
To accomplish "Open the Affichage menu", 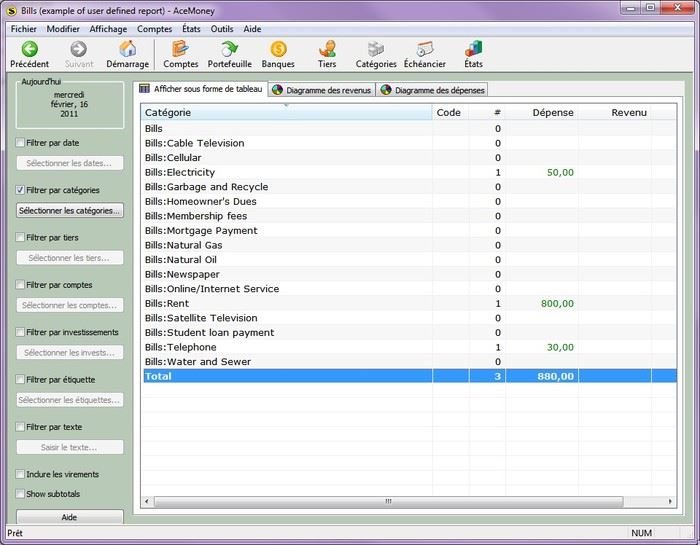I will coord(108,29).
